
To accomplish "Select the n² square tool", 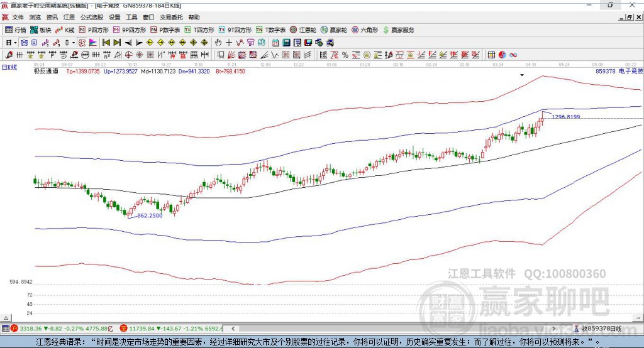I will (107, 55).
